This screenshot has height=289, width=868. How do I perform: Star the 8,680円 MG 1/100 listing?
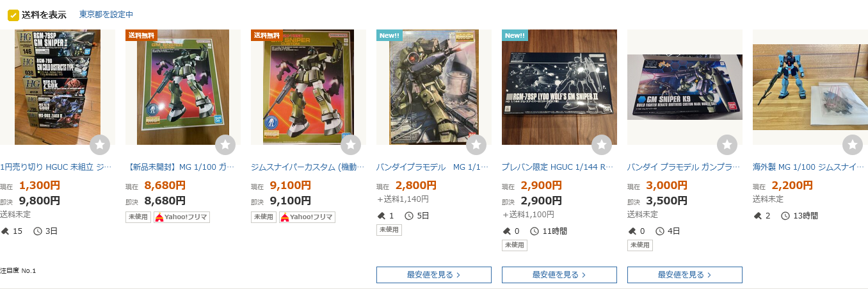pos(225,145)
